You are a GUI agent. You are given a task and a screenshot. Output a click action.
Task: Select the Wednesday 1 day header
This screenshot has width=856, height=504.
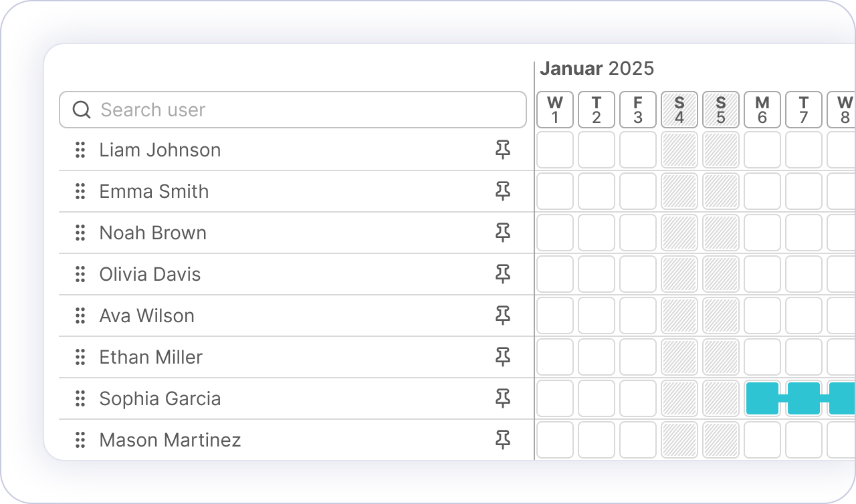tap(555, 110)
